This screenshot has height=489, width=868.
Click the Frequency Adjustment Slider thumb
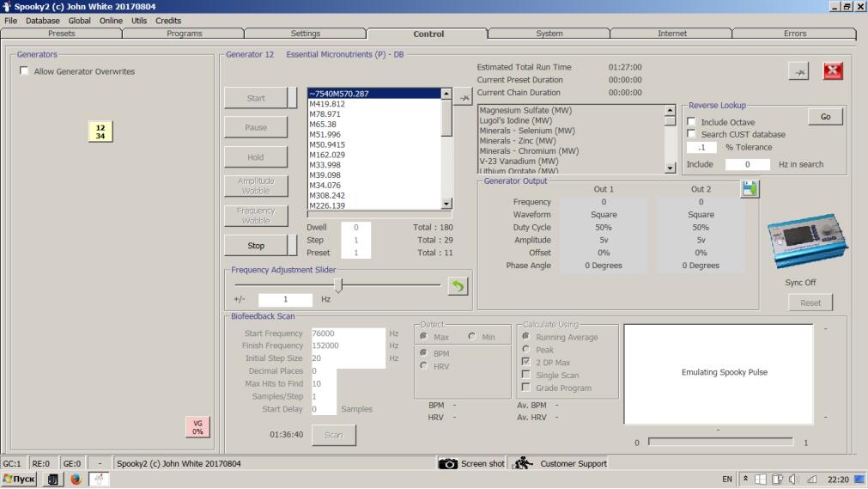[338, 285]
